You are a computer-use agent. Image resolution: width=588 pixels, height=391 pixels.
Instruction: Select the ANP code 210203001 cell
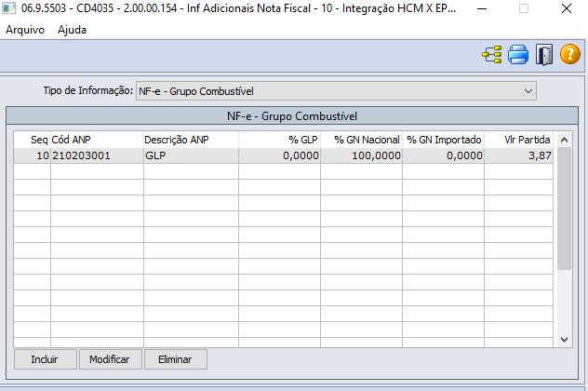[x=97, y=155]
